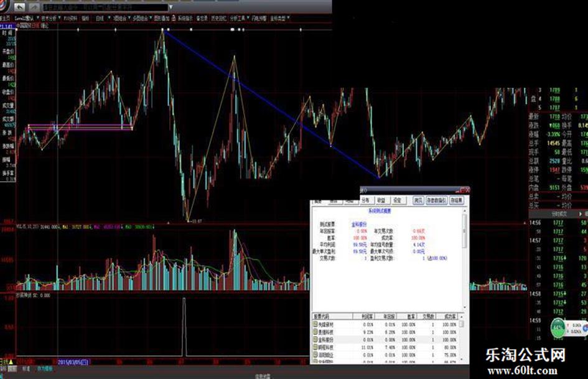Sort by the 年回报 column header
Viewport: 588px width, 379px height.
click(x=386, y=317)
